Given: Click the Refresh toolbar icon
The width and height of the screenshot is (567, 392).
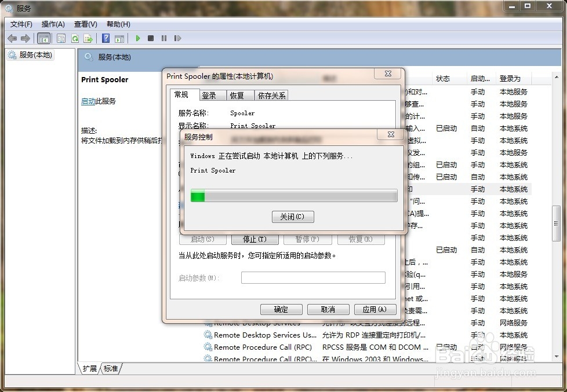Looking at the screenshot, I should point(75,38).
